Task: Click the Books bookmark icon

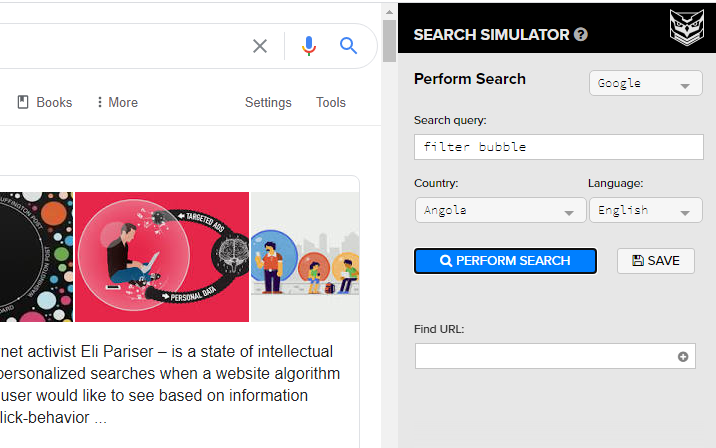Action: click(22, 102)
